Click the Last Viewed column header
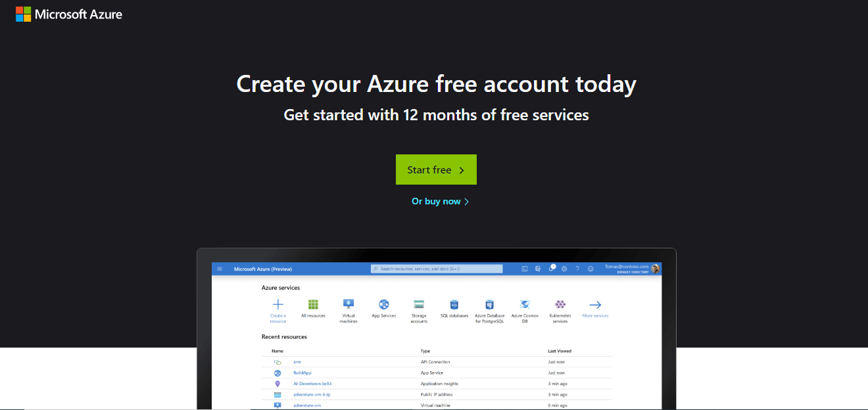Screen dimensions: 868x410 [x=560, y=351]
